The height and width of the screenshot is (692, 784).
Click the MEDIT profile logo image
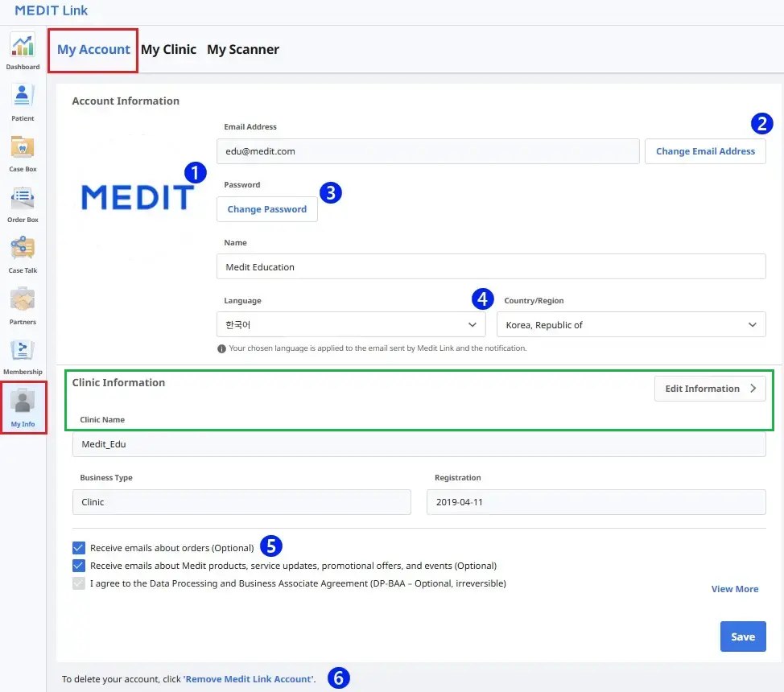138,197
